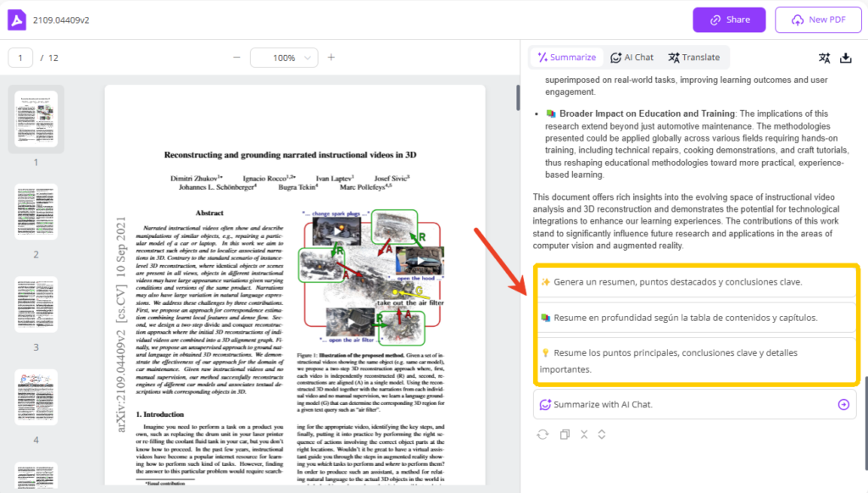Send the Summarize with AI Chat prompt arrow

[x=843, y=404]
